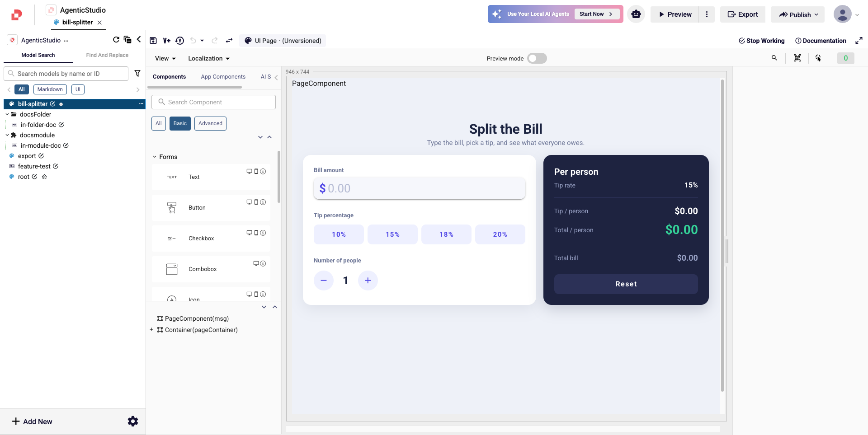This screenshot has height=435, width=868.
Task: Click the AI agent robot icon
Action: [636, 14]
